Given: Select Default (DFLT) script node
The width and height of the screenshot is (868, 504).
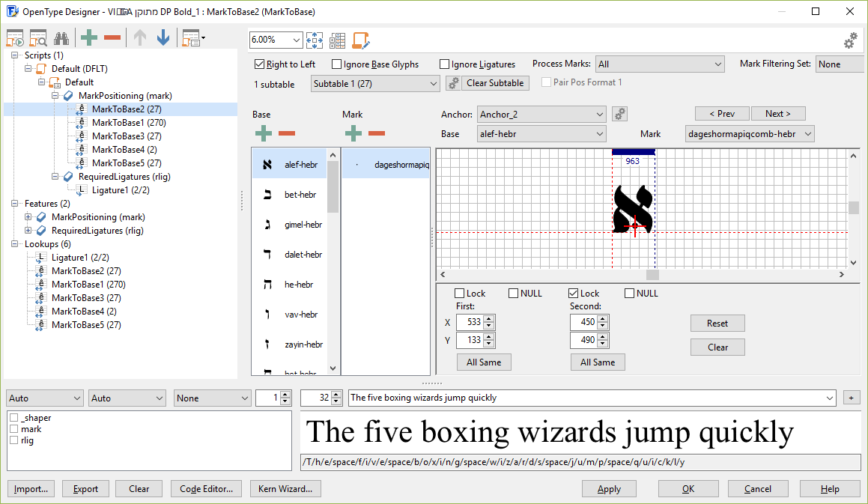Looking at the screenshot, I should pos(79,69).
